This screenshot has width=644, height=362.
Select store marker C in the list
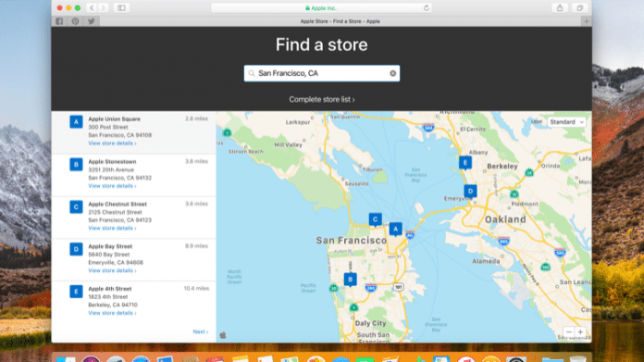click(76, 206)
